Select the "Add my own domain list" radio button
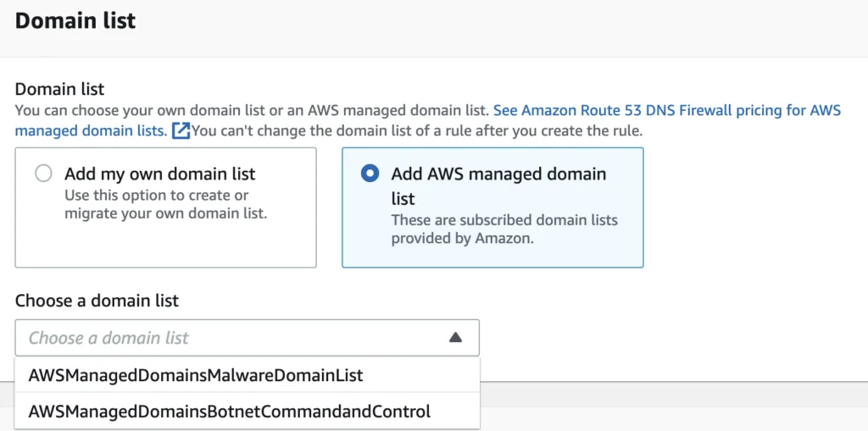 43,174
